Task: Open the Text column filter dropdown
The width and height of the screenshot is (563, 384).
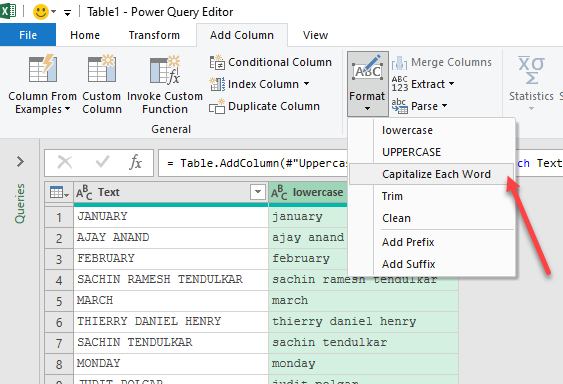Action: [258, 192]
